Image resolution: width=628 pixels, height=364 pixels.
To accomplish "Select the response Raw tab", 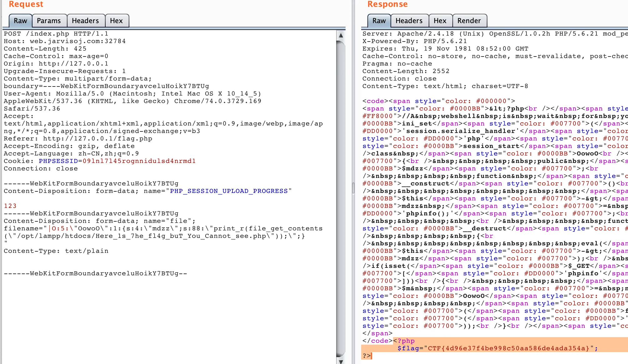I will pos(379,21).
